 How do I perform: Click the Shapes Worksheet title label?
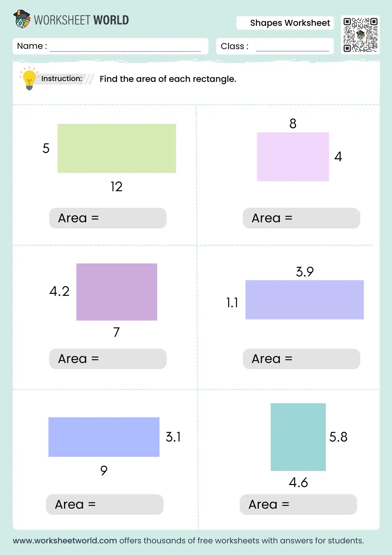click(x=290, y=23)
